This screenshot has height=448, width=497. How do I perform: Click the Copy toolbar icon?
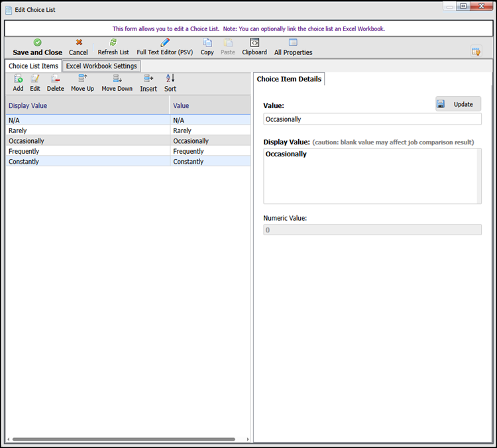tap(207, 42)
